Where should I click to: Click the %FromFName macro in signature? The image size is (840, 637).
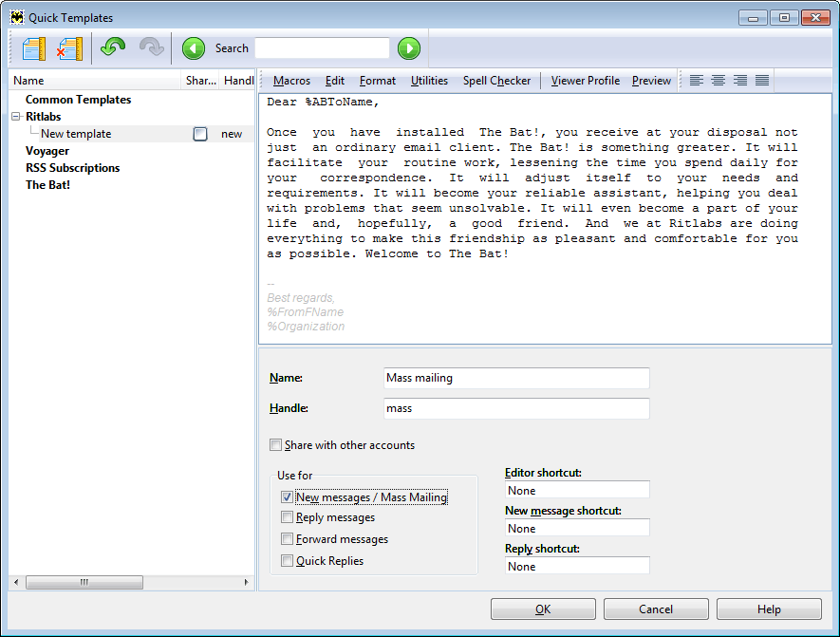pos(306,311)
